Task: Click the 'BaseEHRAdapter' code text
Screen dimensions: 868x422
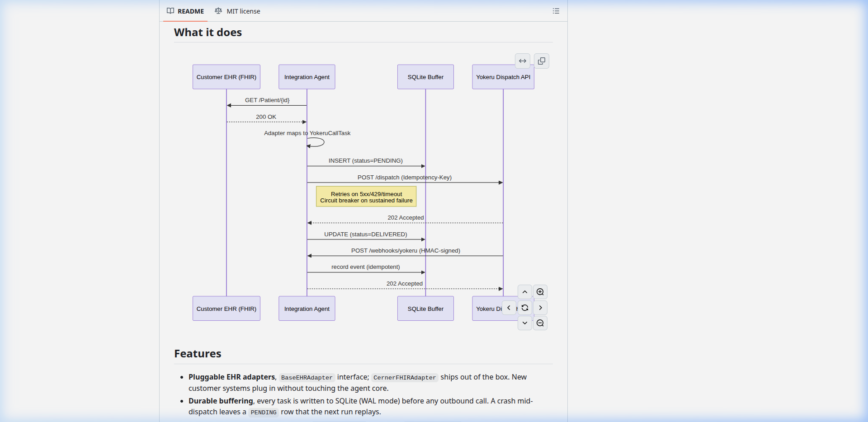Action: pos(307,378)
